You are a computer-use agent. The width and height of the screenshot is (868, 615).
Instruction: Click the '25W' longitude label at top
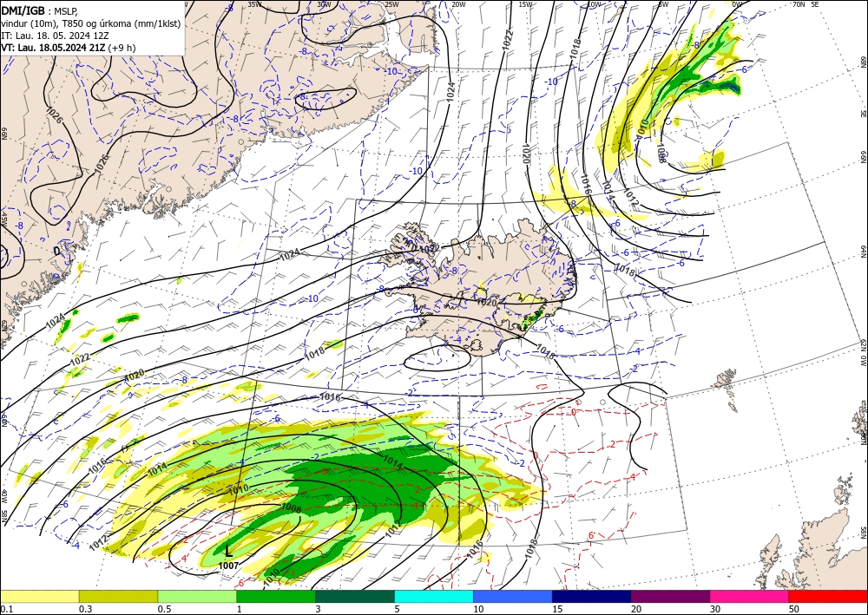391,4
